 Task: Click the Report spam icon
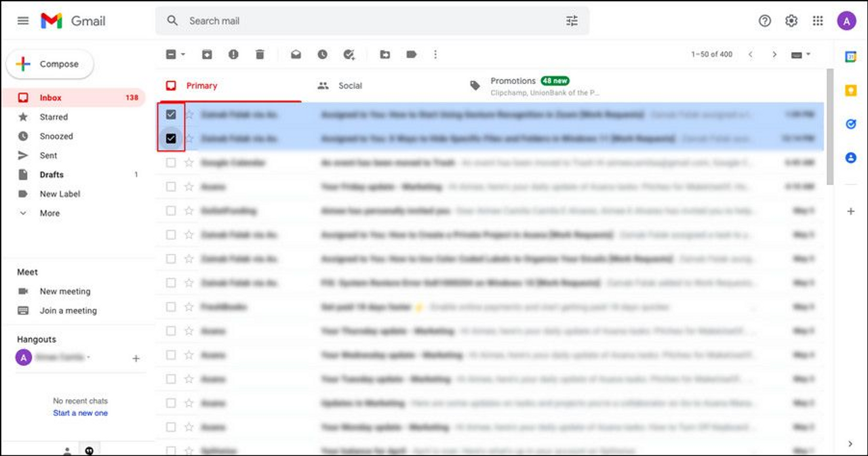point(233,55)
